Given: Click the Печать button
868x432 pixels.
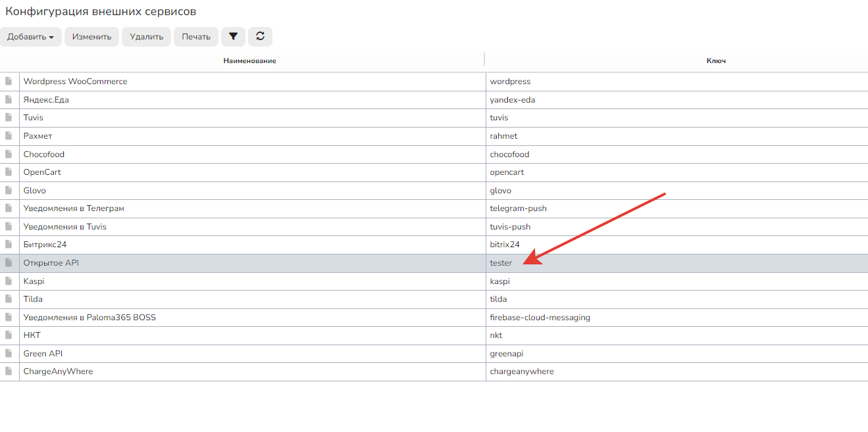Looking at the screenshot, I should [195, 37].
